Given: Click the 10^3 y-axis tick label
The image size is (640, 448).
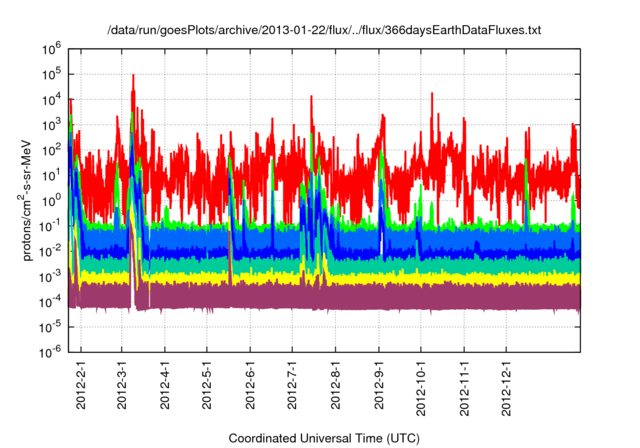Looking at the screenshot, I should click(x=51, y=125).
